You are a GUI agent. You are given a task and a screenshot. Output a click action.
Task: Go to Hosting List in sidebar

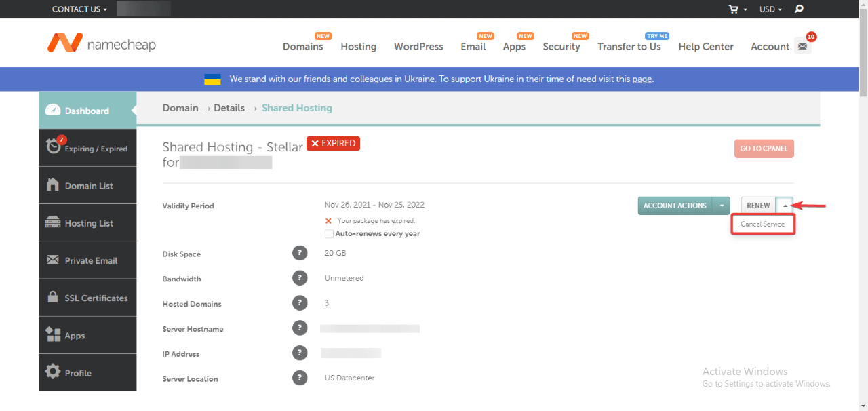tap(87, 222)
